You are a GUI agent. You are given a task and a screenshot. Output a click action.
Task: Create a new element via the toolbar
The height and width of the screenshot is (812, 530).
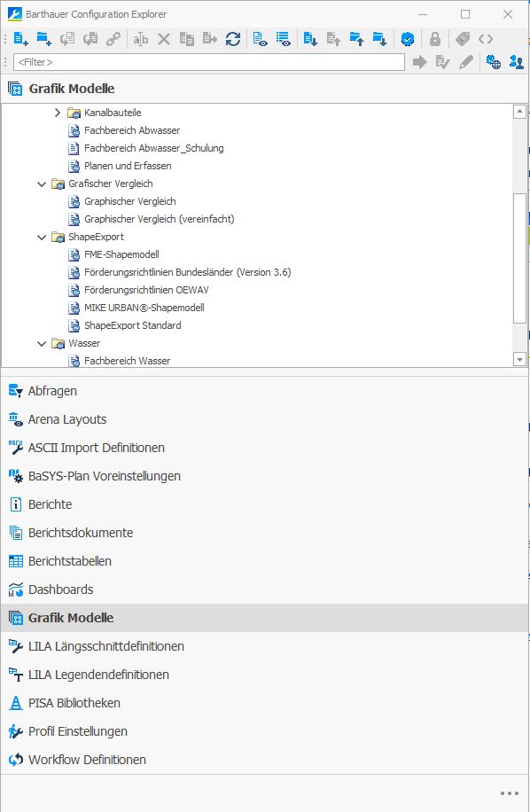click(x=19, y=39)
